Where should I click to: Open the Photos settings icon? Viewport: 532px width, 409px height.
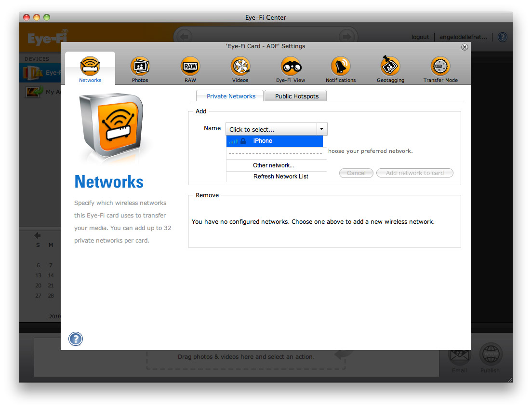(x=140, y=66)
